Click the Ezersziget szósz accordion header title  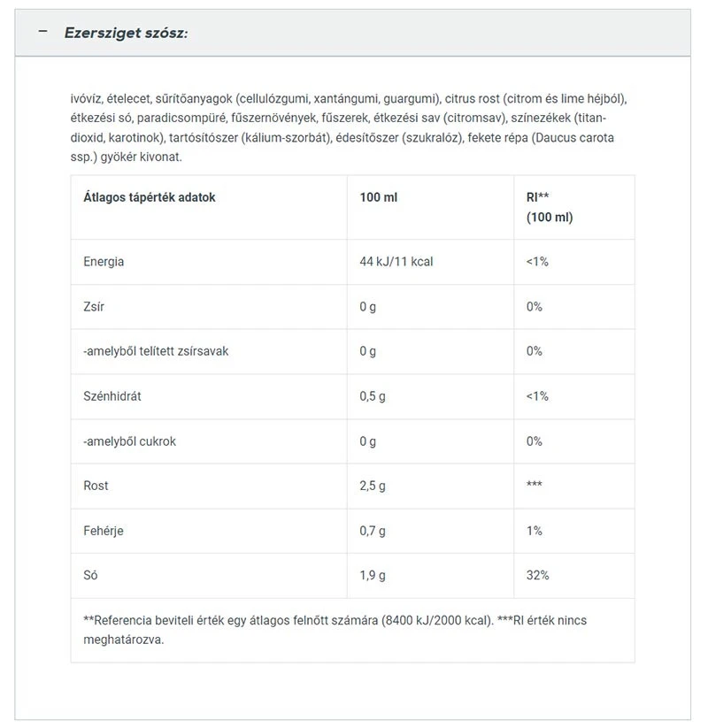(126, 33)
